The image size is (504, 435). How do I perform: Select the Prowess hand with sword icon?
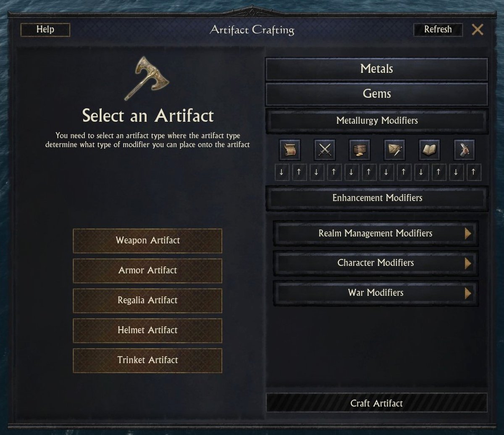tap(464, 150)
